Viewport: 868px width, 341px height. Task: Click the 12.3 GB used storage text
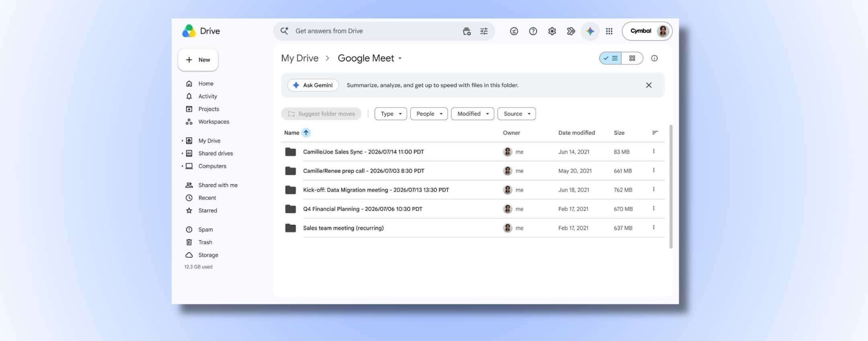click(199, 267)
